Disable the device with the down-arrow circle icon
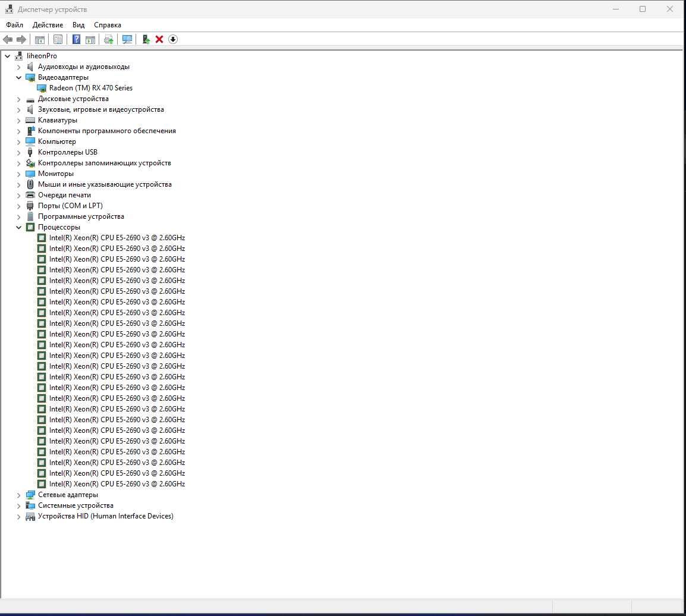Screen dimensions: 686x616 tap(173, 39)
